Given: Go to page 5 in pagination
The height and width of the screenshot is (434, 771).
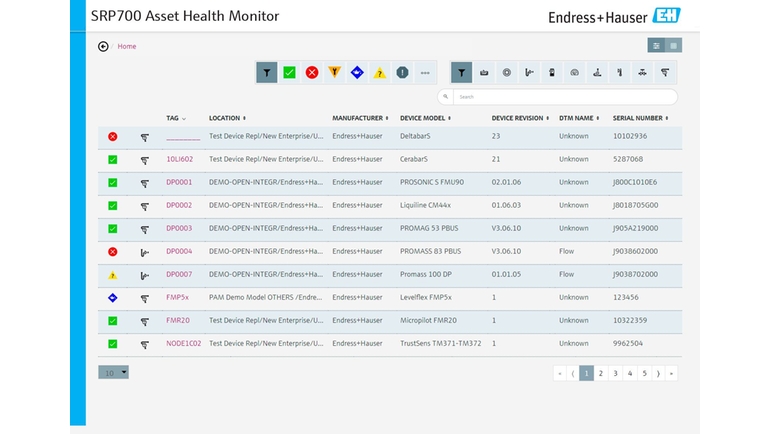Looking at the screenshot, I should coord(645,374).
